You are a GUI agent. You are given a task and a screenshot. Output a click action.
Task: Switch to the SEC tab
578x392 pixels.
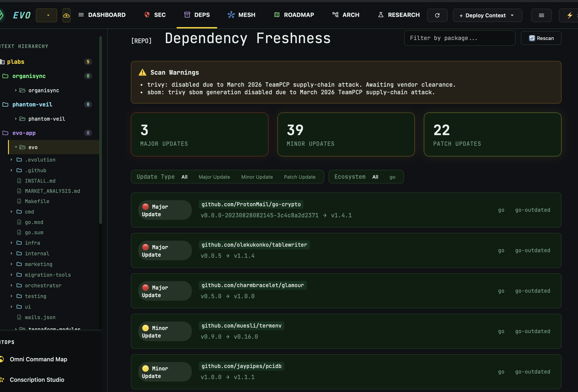pos(155,15)
